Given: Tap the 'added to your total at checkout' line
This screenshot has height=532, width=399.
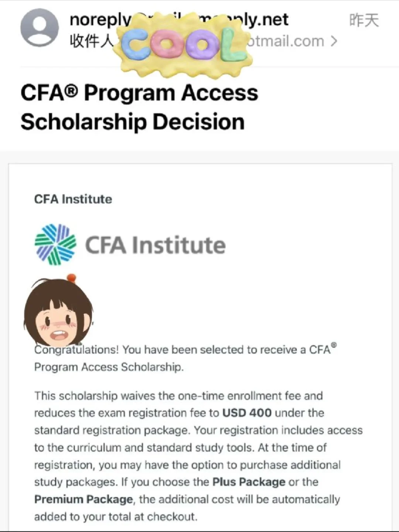Looking at the screenshot, I should coord(116,516).
